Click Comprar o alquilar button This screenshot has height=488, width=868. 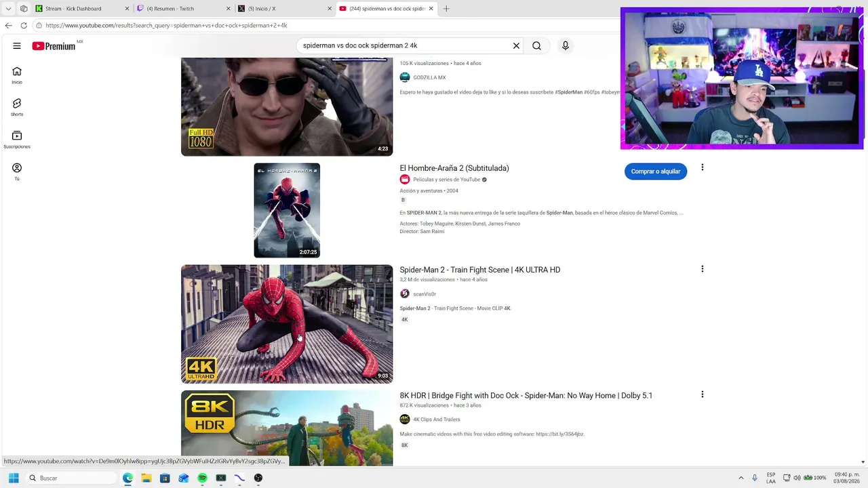[x=656, y=171]
